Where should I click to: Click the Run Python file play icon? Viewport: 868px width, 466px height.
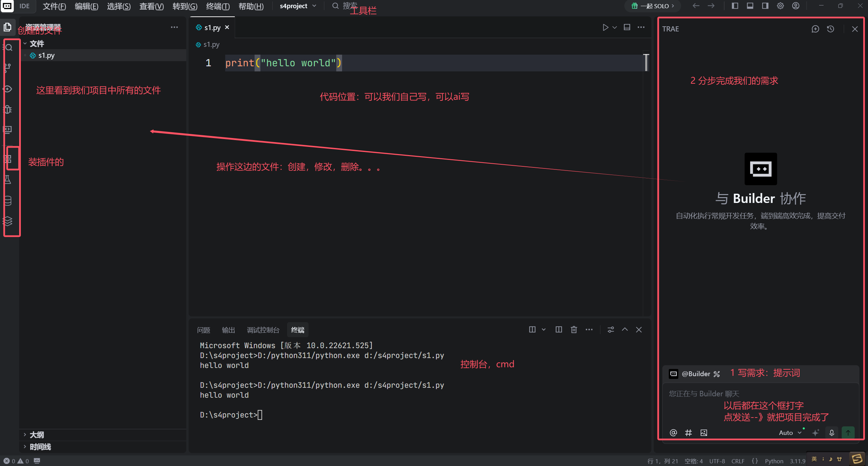(605, 27)
